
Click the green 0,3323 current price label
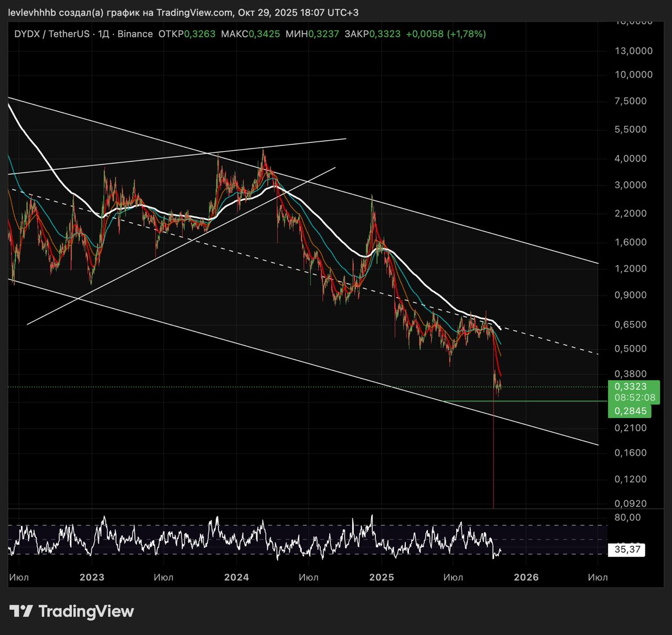[x=631, y=387]
